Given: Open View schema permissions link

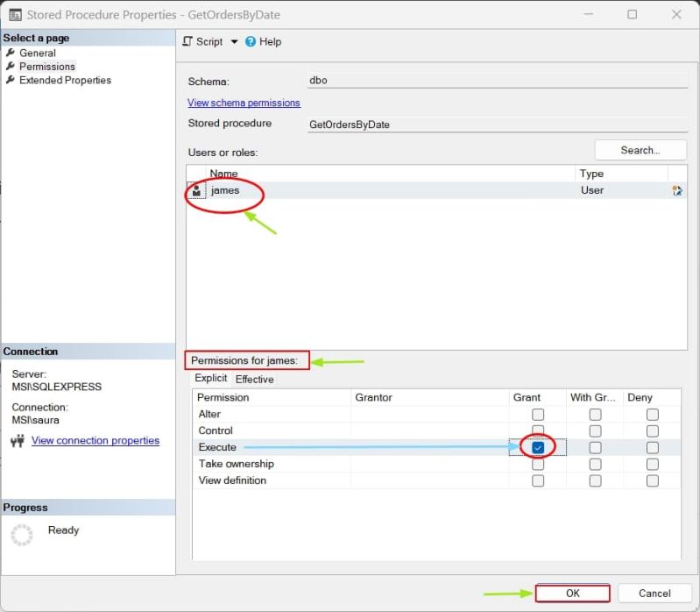Looking at the screenshot, I should (x=244, y=103).
